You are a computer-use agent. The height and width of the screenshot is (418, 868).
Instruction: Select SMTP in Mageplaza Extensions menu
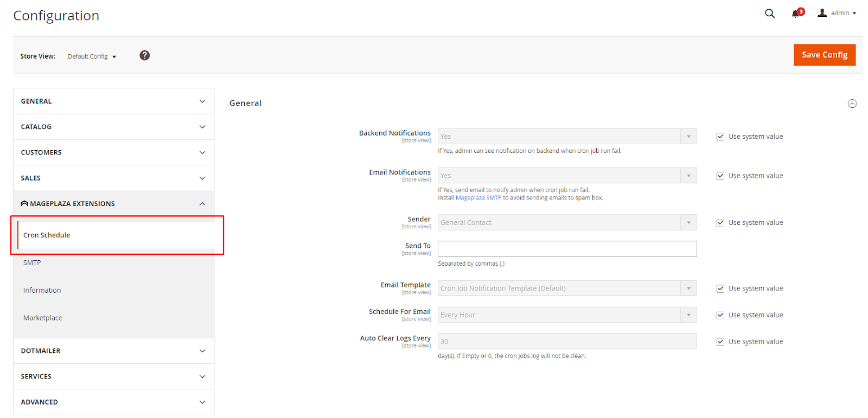pyautogui.click(x=32, y=263)
